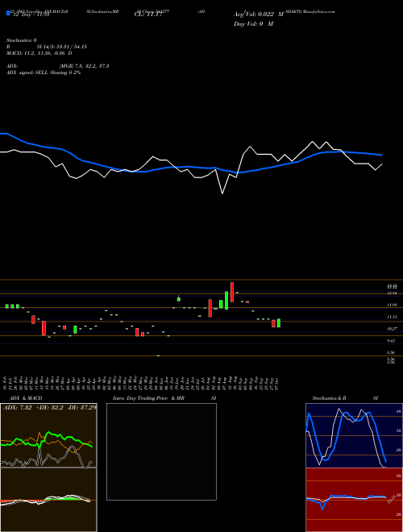Image resolution: width=403 pixels, height=532 pixels.
Task: Click the 11.96 price axis label
Action: coord(392,305)
